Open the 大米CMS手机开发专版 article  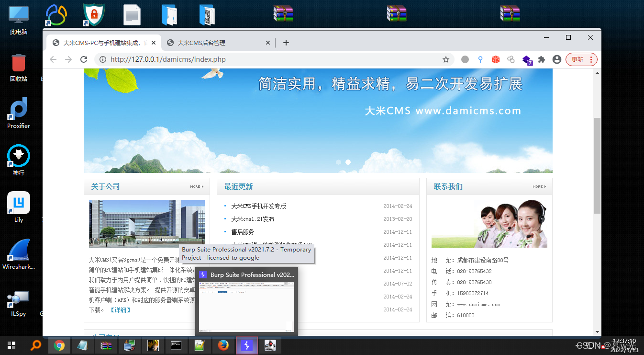click(258, 206)
